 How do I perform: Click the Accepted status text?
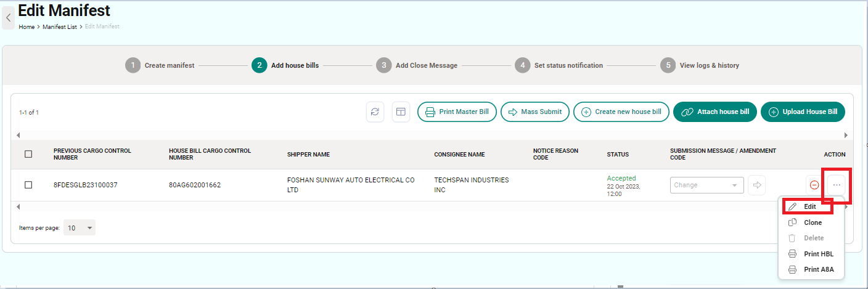(621, 178)
